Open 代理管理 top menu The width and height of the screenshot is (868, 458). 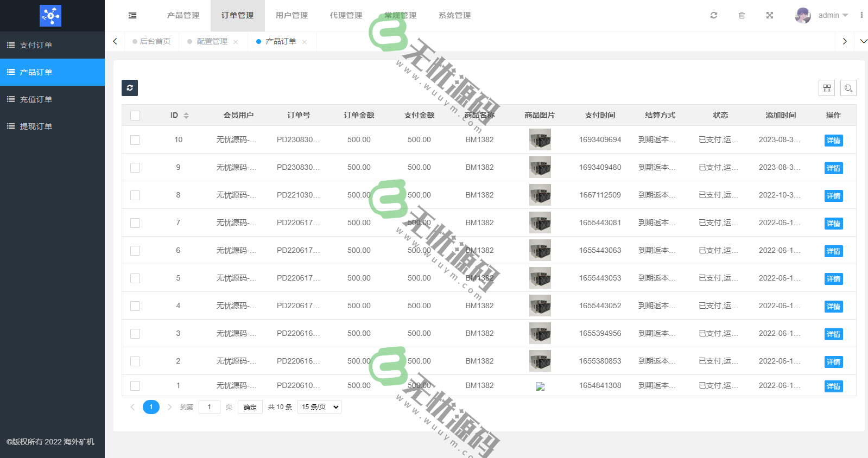point(346,15)
